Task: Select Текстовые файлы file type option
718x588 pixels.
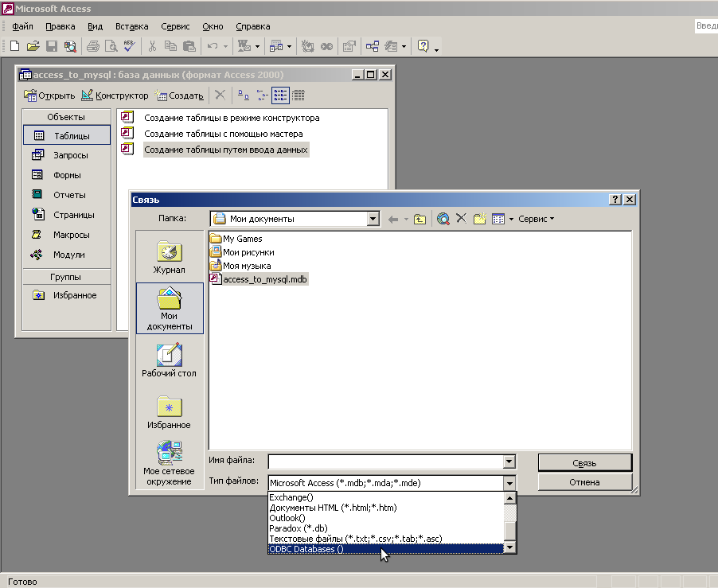Action: [385, 539]
